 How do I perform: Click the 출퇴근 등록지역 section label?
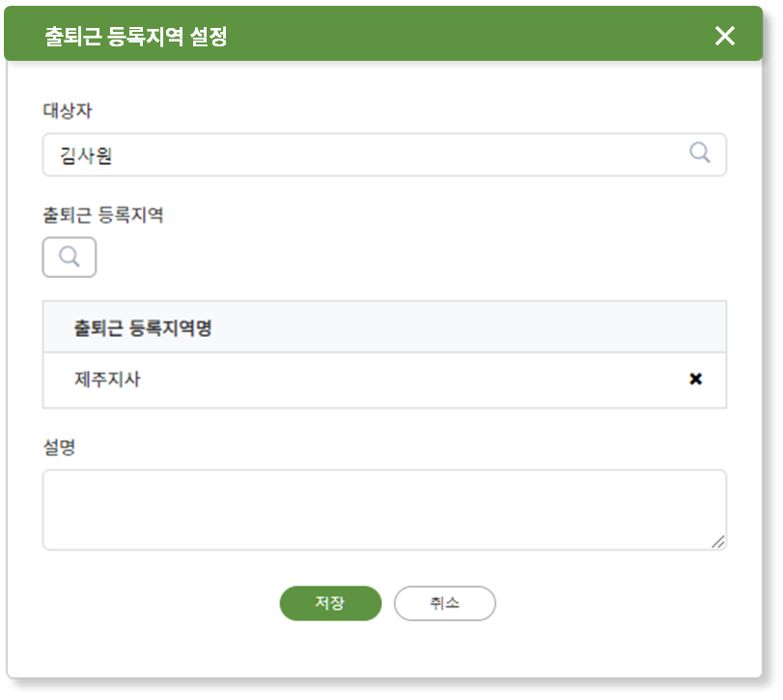[x=103, y=215]
